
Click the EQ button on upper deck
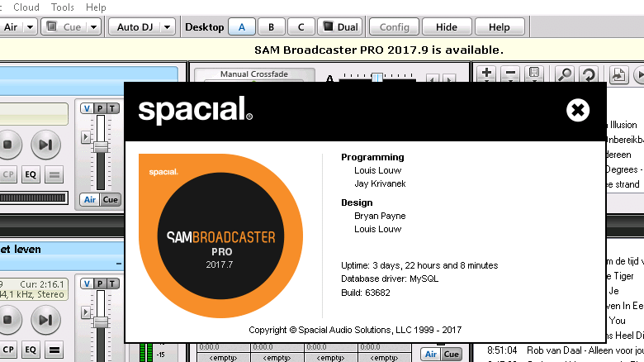pos(31,174)
